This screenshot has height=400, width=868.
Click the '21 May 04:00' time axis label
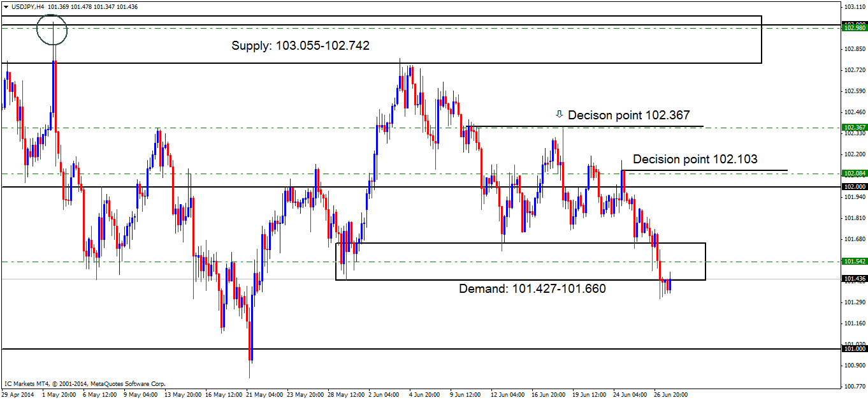point(264,394)
